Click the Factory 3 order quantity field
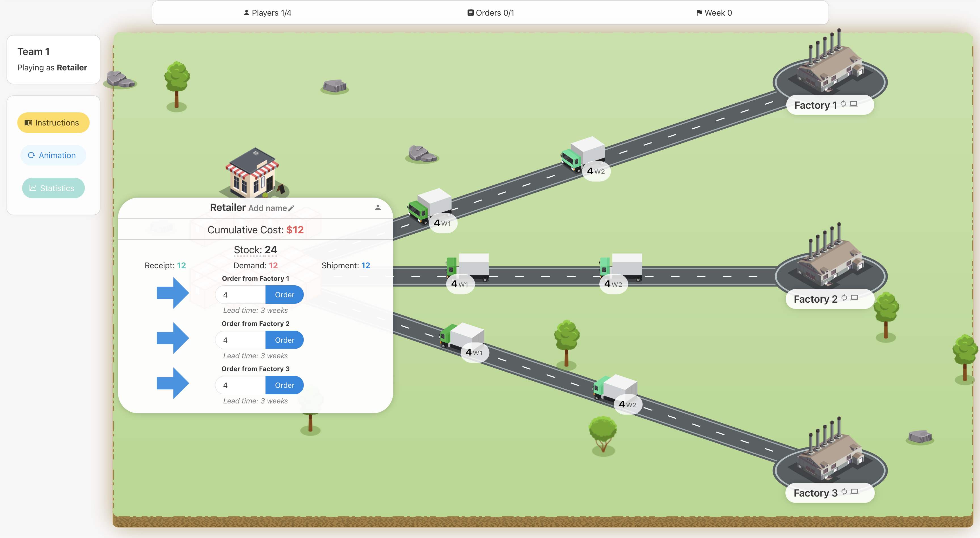 tap(241, 385)
